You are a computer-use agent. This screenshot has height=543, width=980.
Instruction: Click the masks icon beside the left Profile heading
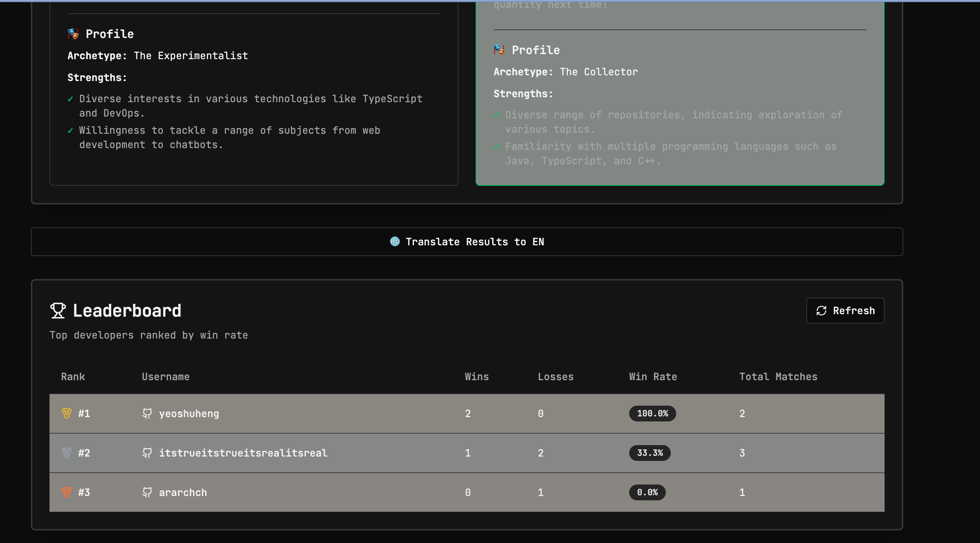click(x=73, y=34)
